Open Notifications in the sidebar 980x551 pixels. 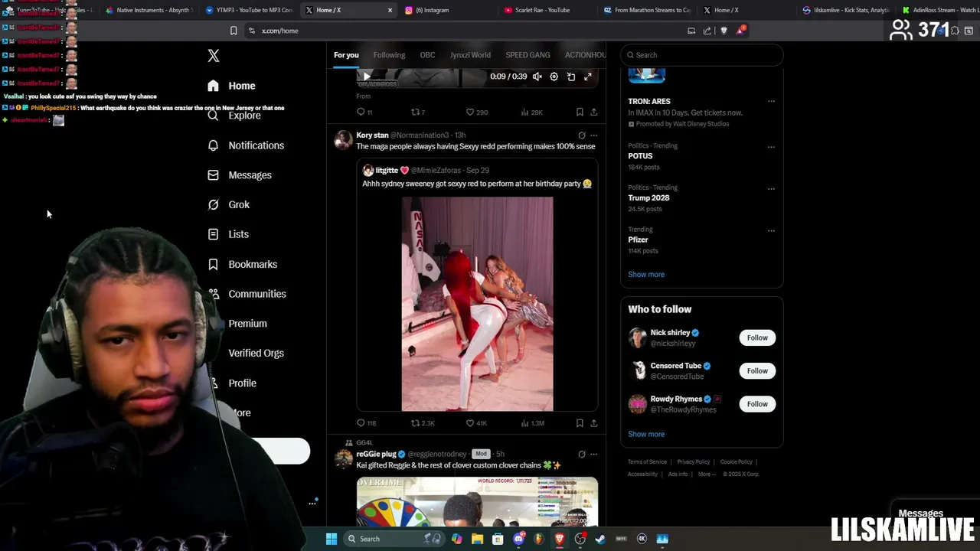[x=246, y=145]
